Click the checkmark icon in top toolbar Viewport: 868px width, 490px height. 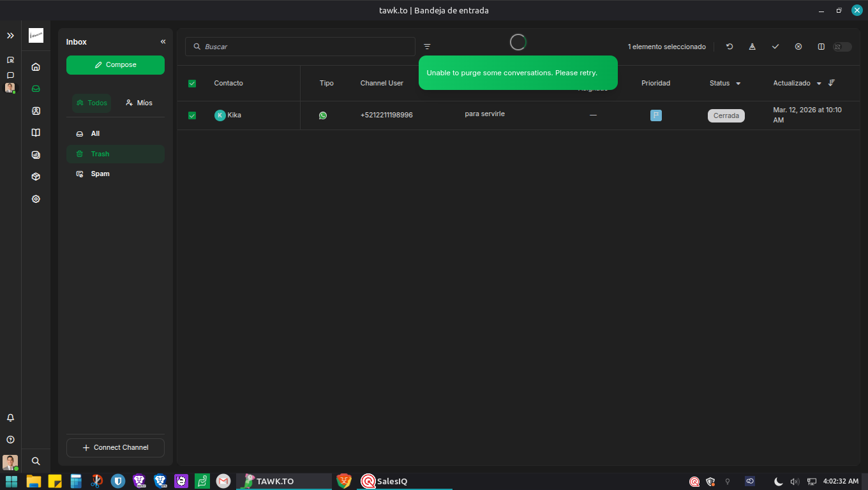(x=775, y=47)
